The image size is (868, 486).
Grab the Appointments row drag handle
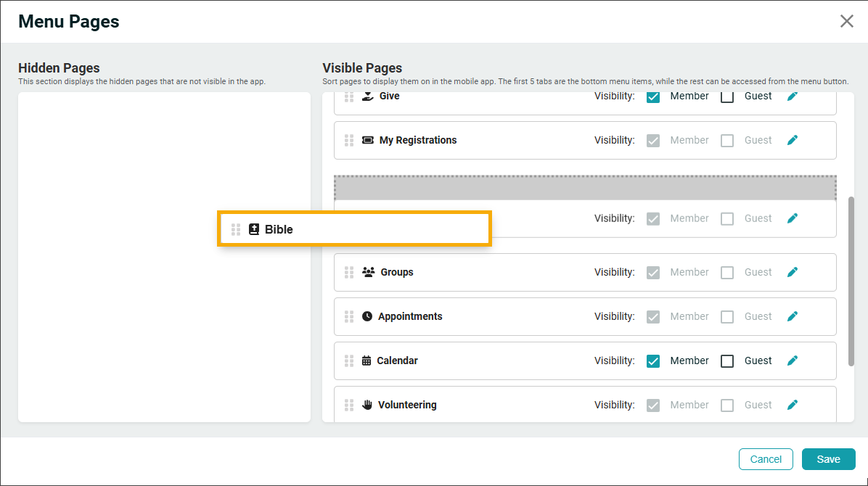pyautogui.click(x=349, y=316)
